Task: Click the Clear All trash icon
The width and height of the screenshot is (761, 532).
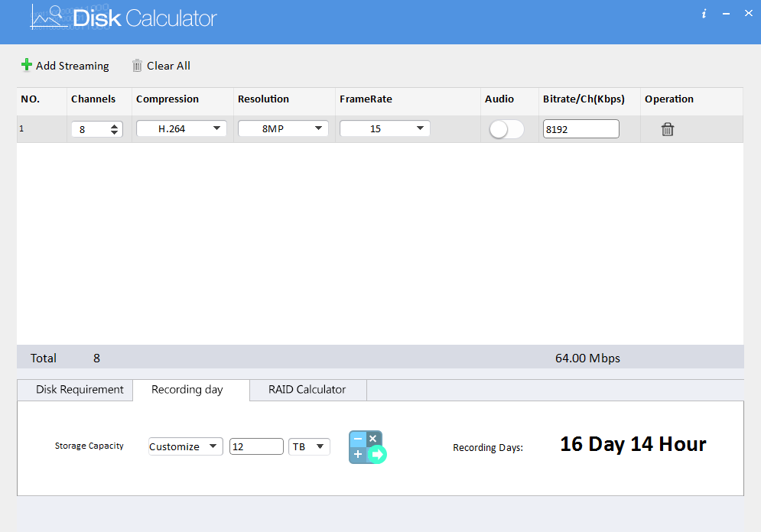Action: pyautogui.click(x=138, y=66)
